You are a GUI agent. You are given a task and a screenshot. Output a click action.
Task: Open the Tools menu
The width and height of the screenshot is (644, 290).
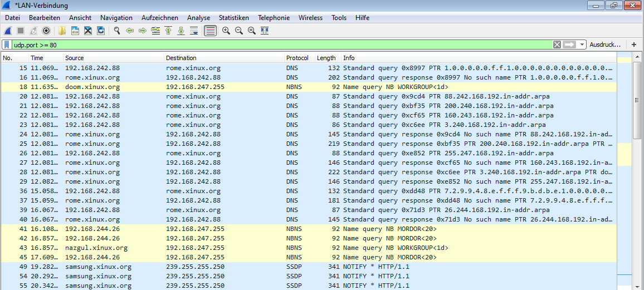[339, 18]
